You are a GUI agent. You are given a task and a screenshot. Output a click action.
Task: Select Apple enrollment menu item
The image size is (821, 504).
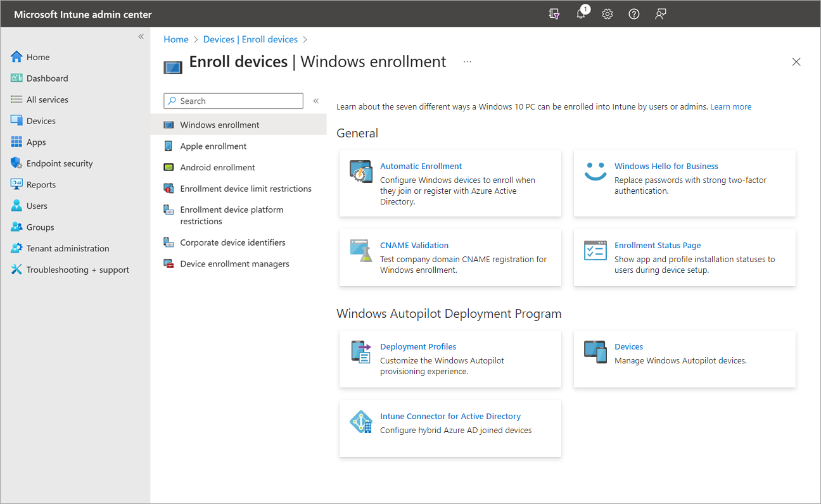click(238, 146)
